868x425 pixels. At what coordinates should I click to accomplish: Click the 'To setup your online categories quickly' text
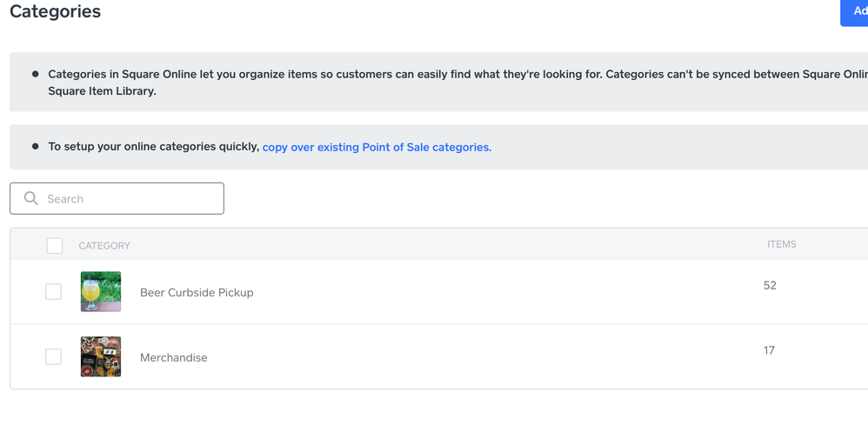154,147
